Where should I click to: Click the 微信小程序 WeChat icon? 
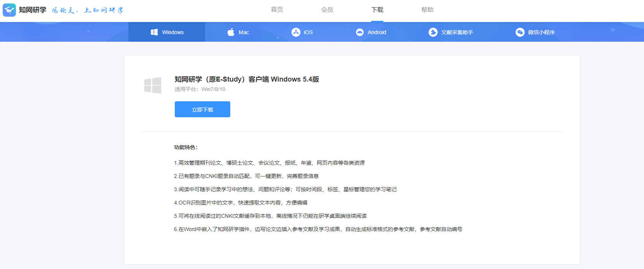pyautogui.click(x=520, y=32)
